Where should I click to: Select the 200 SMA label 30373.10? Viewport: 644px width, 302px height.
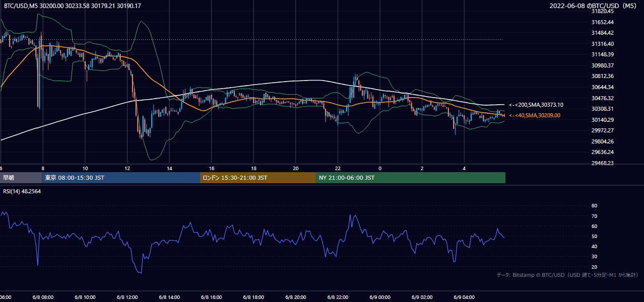point(536,105)
